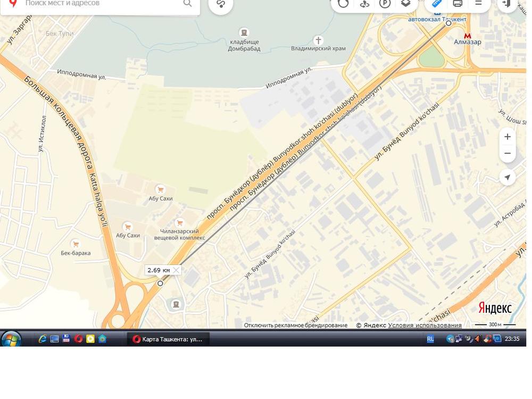This screenshot has height=399, width=532.
Task: Open the Условия использования link
Action: click(x=425, y=325)
